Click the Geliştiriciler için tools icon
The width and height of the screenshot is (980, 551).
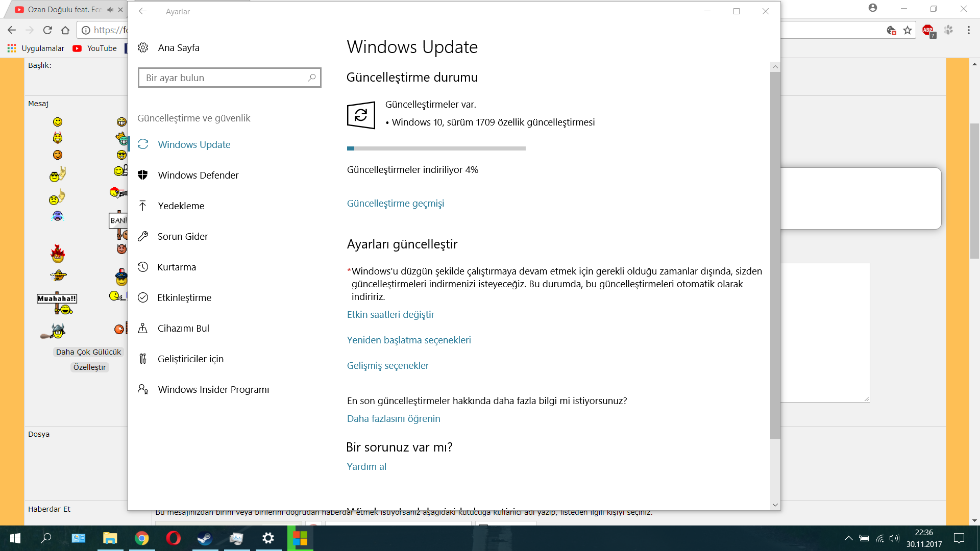tap(143, 359)
